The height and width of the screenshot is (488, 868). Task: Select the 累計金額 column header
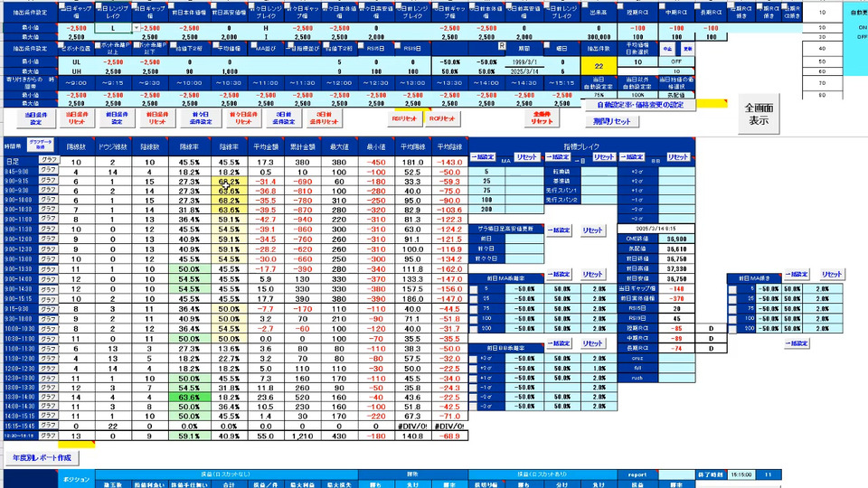tap(302, 147)
